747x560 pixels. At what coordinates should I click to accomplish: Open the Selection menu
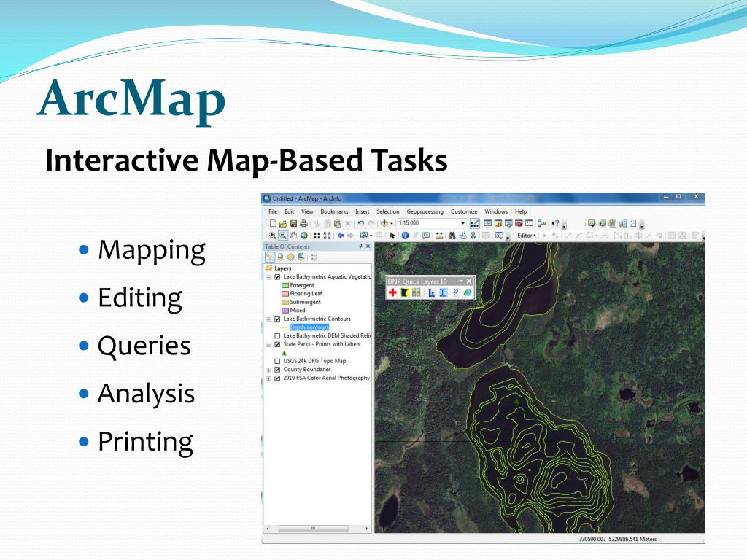[x=388, y=211]
